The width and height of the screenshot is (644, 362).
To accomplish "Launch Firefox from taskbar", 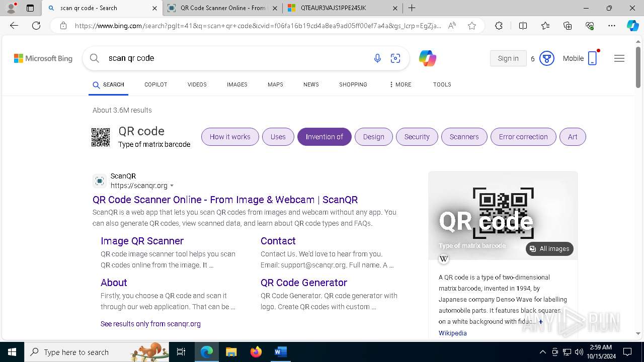I will click(x=256, y=352).
